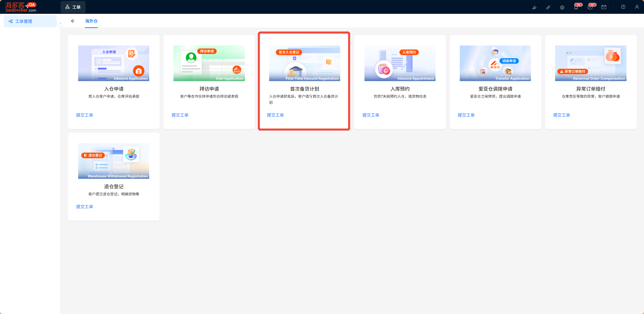Go back using the left arrow

point(73,21)
